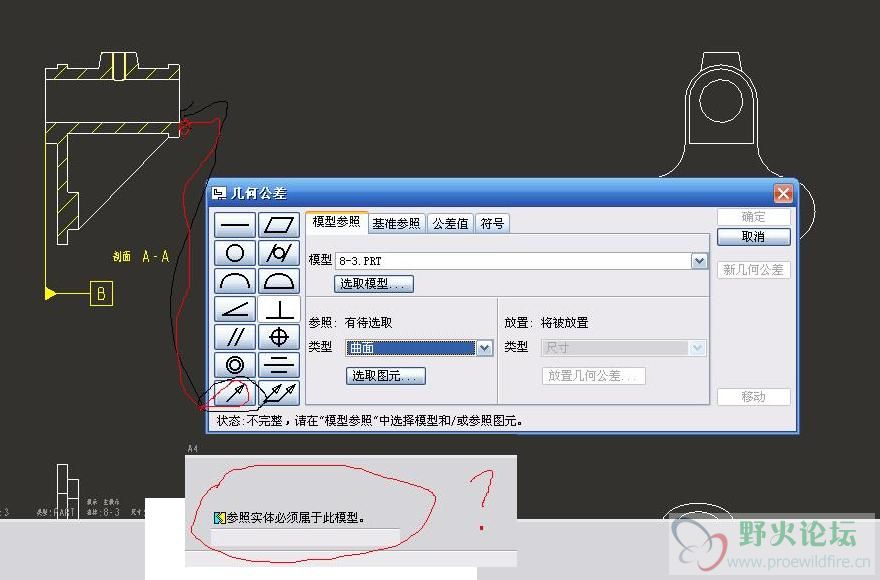Select the surface profile tolerance symbol
This screenshot has height=580, width=880.
click(x=279, y=281)
